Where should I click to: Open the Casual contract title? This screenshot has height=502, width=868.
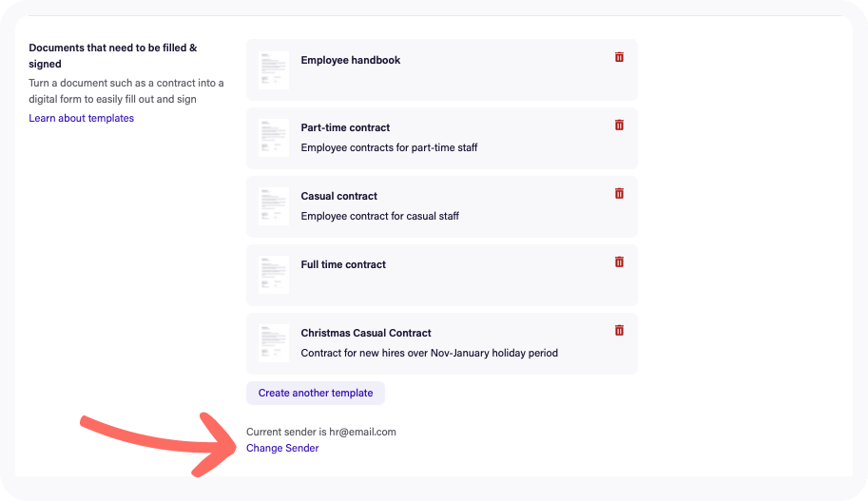[x=338, y=196]
